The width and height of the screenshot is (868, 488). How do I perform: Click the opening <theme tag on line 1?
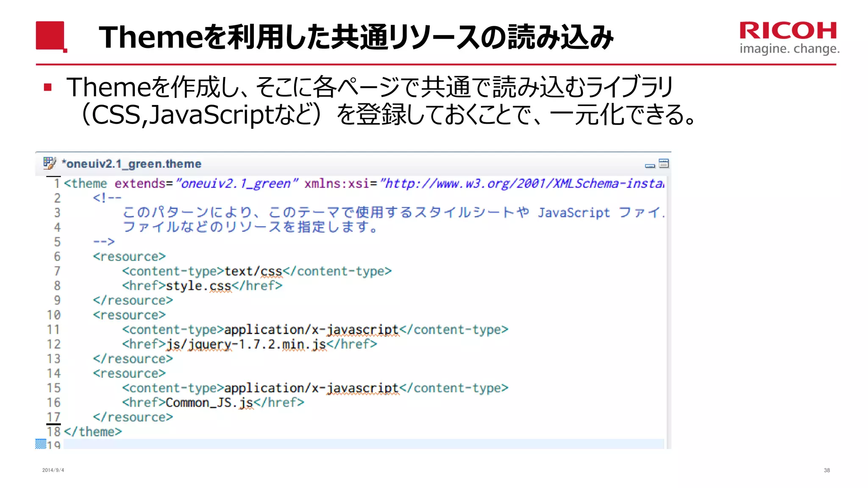click(85, 183)
